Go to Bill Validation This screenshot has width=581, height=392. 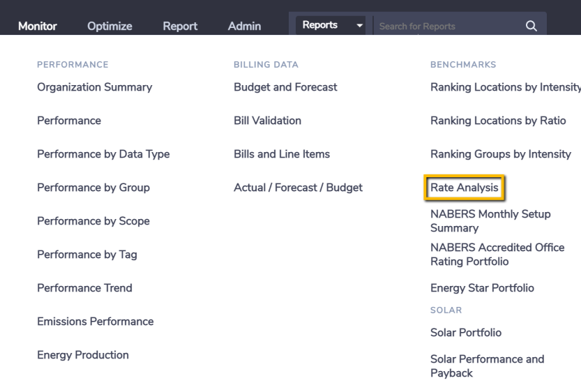(x=268, y=121)
